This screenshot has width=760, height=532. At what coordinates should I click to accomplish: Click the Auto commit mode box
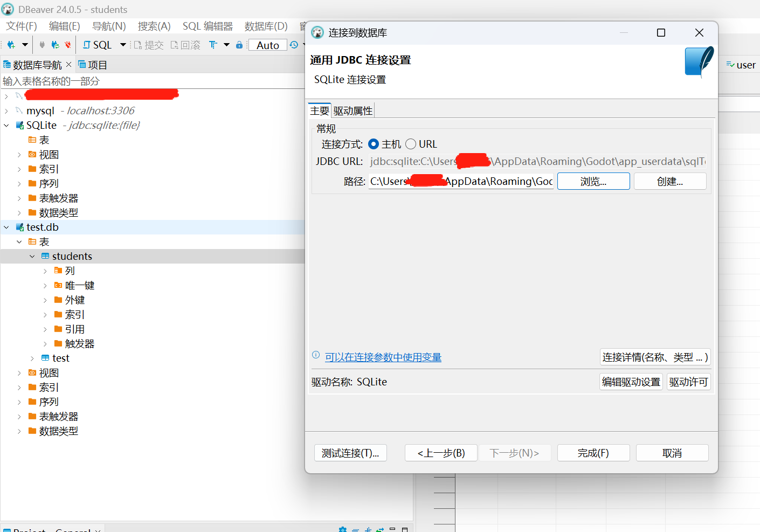click(x=268, y=45)
